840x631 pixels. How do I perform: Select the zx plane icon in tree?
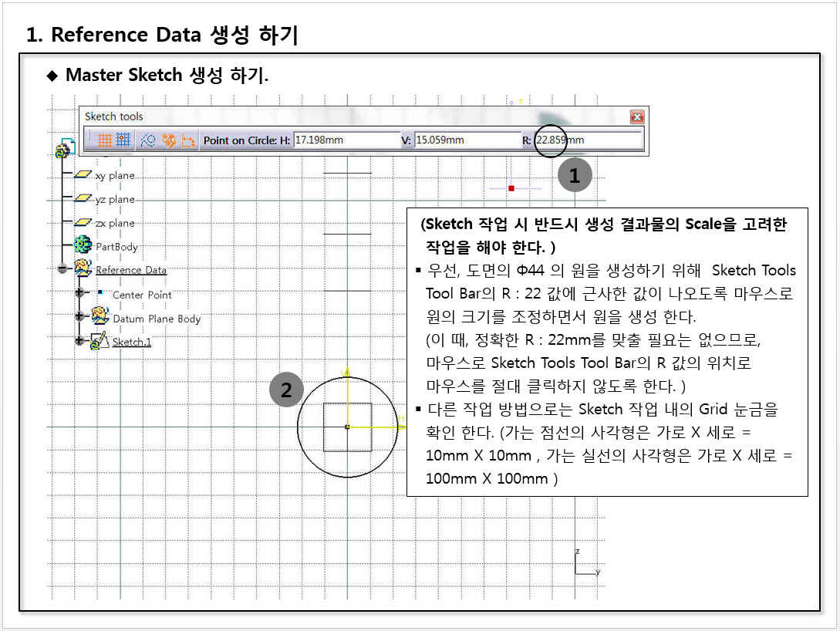coord(83,223)
